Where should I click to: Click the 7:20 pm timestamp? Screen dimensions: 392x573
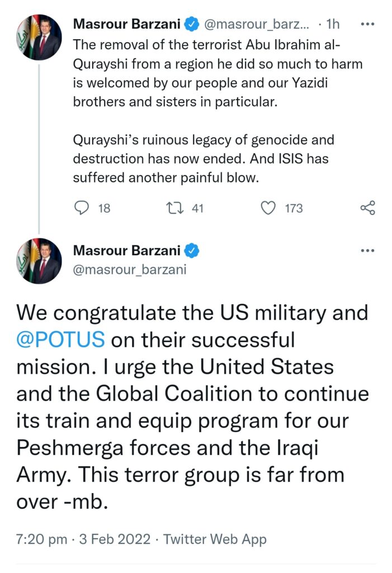click(x=42, y=539)
